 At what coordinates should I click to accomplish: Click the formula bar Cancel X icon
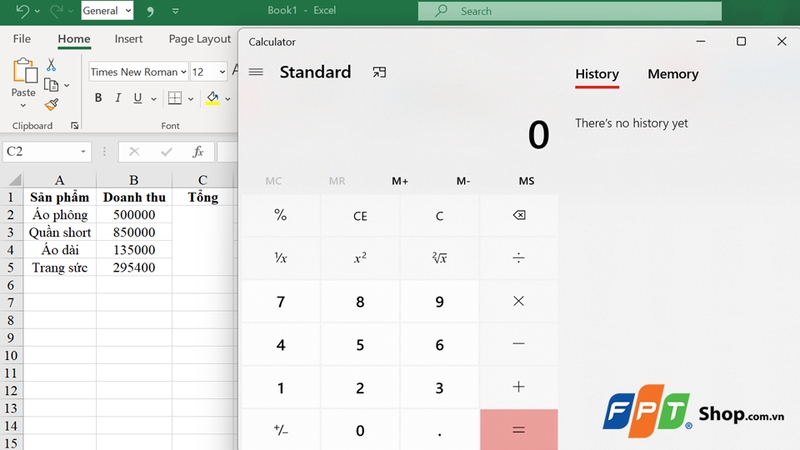[134, 152]
